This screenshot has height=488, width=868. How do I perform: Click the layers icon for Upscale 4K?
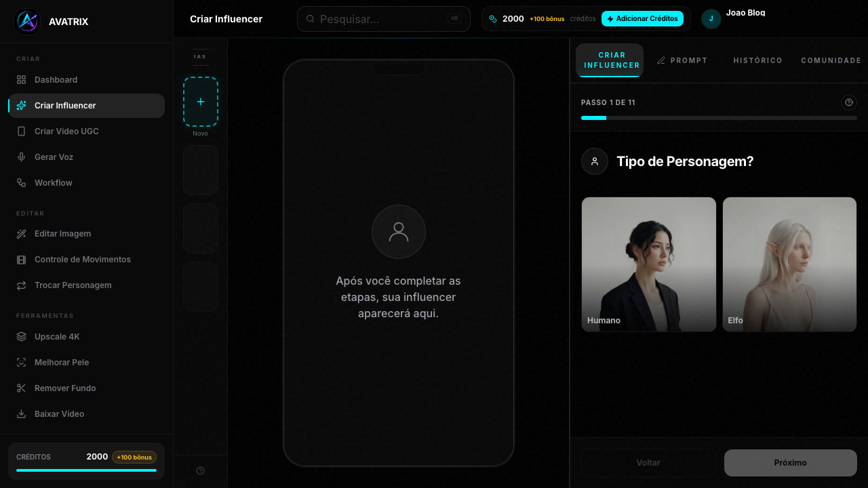pos(21,337)
